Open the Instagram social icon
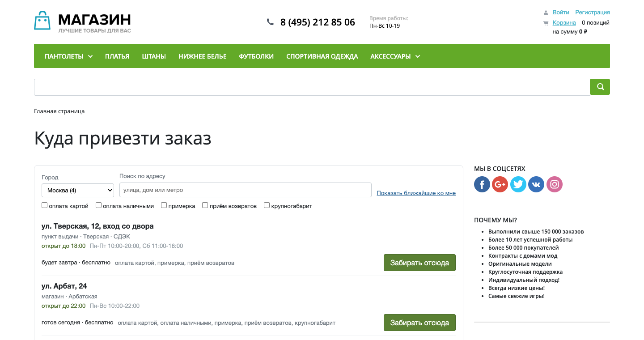The image size is (644, 340). coord(555,184)
